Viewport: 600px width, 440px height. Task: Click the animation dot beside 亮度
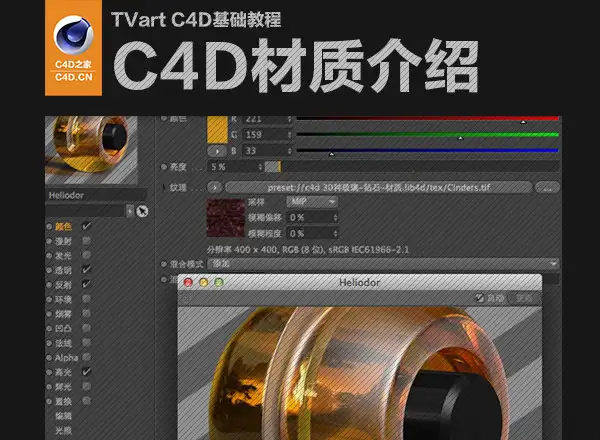coord(164,167)
